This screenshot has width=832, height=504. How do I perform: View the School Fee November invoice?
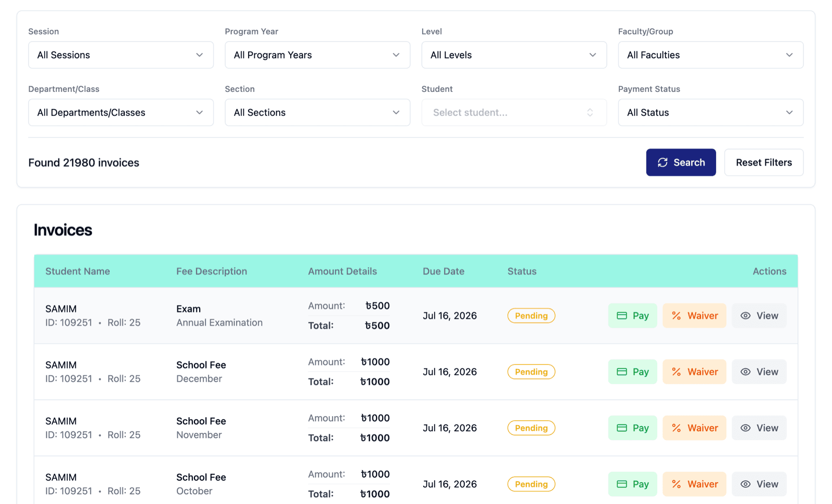(x=759, y=428)
